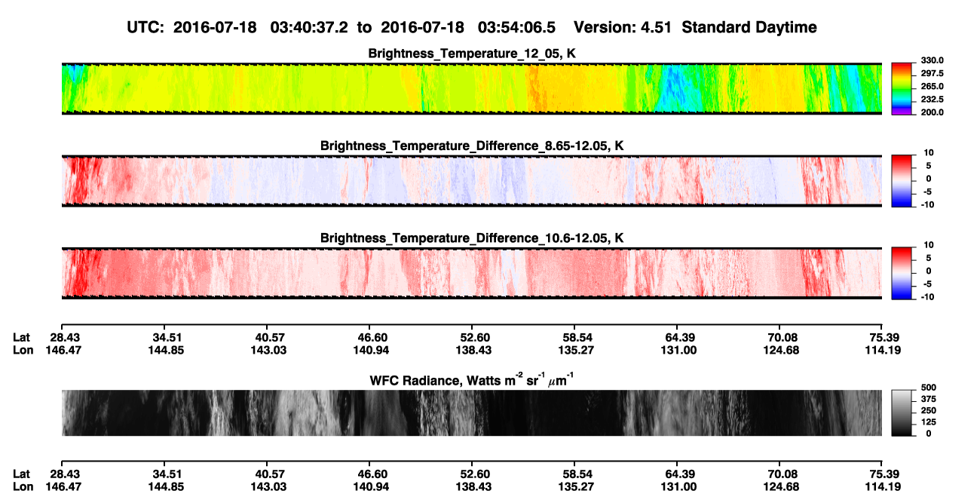Click latitude 34.51 below the 10.6-12.05 panel
The image size is (980, 503).
[x=167, y=337]
